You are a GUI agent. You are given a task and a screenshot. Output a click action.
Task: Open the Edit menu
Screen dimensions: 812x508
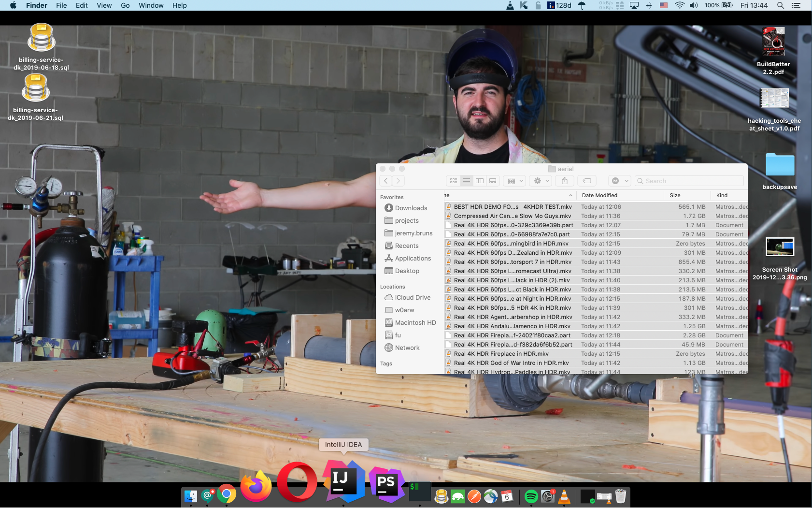pyautogui.click(x=82, y=5)
